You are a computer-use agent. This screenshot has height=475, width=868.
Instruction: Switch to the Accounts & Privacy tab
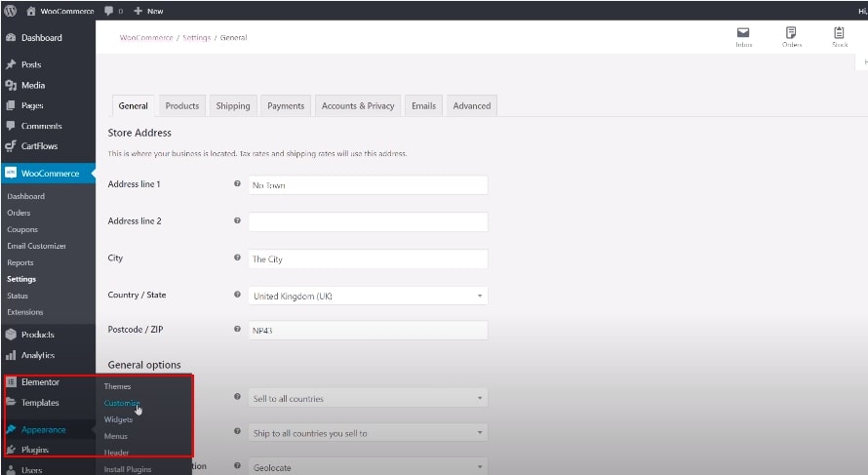(358, 105)
